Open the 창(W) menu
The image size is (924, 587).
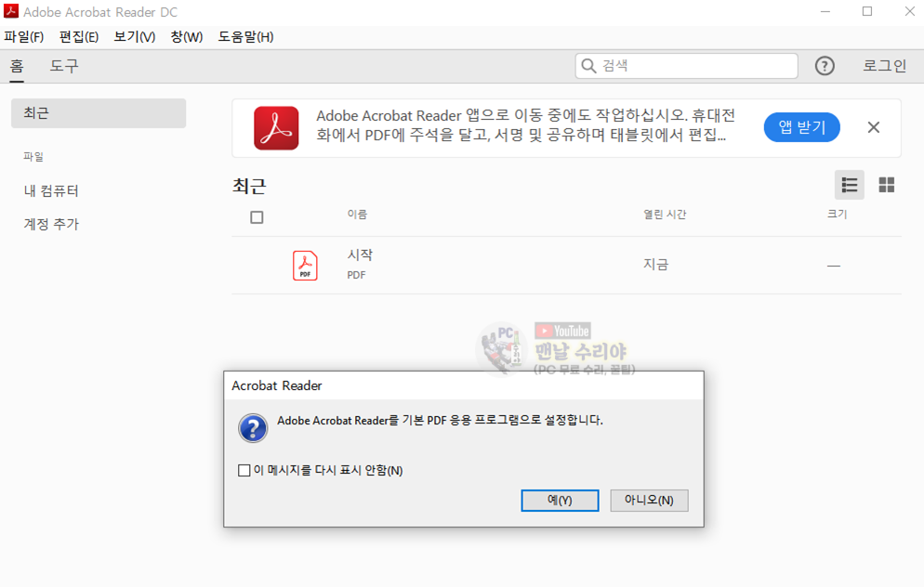(x=187, y=37)
